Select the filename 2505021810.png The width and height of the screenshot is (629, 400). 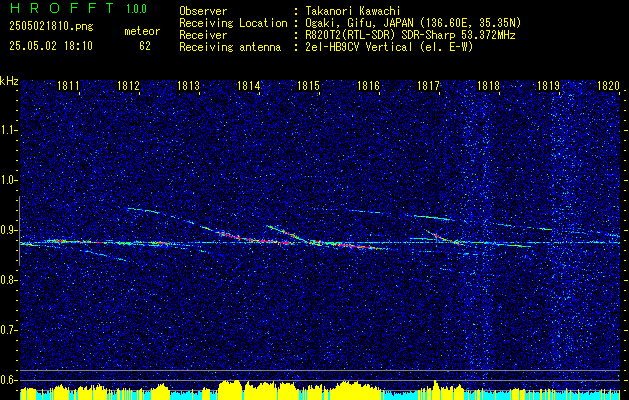(51, 27)
